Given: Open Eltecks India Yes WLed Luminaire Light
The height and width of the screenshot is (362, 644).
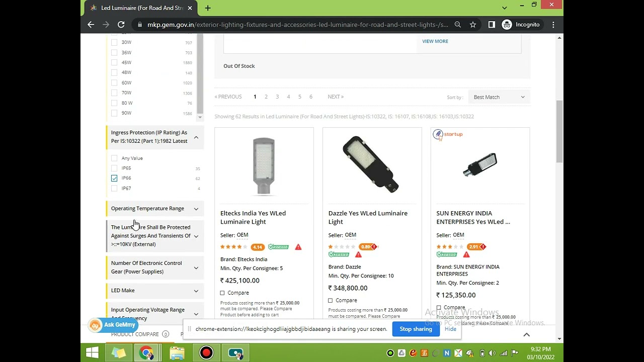Looking at the screenshot, I should [253, 217].
